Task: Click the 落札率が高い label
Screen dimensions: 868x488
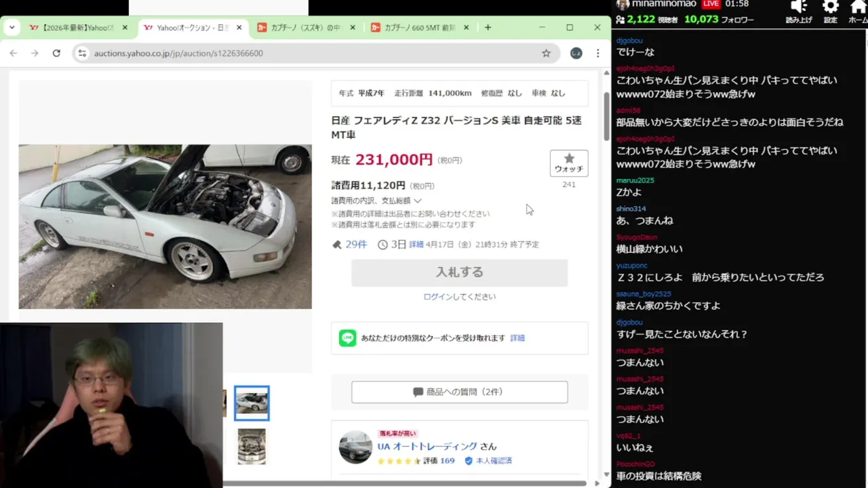Action: pyautogui.click(x=397, y=434)
